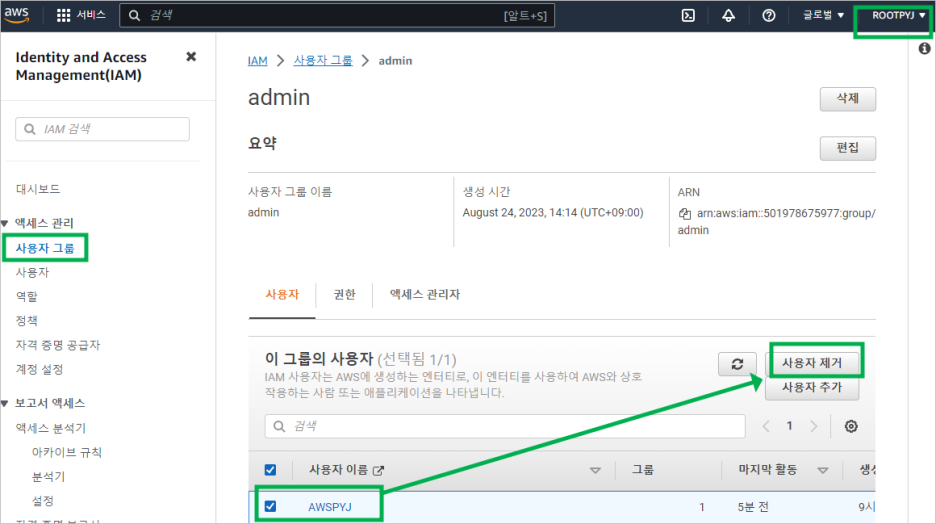Close the IAM navigation panel

pos(191,57)
